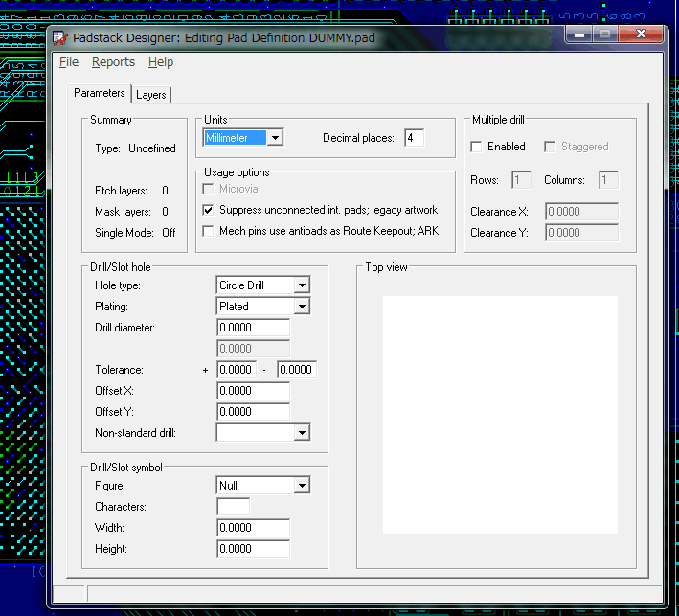
Task: Close the Padstack Designer window
Action: coord(640,34)
